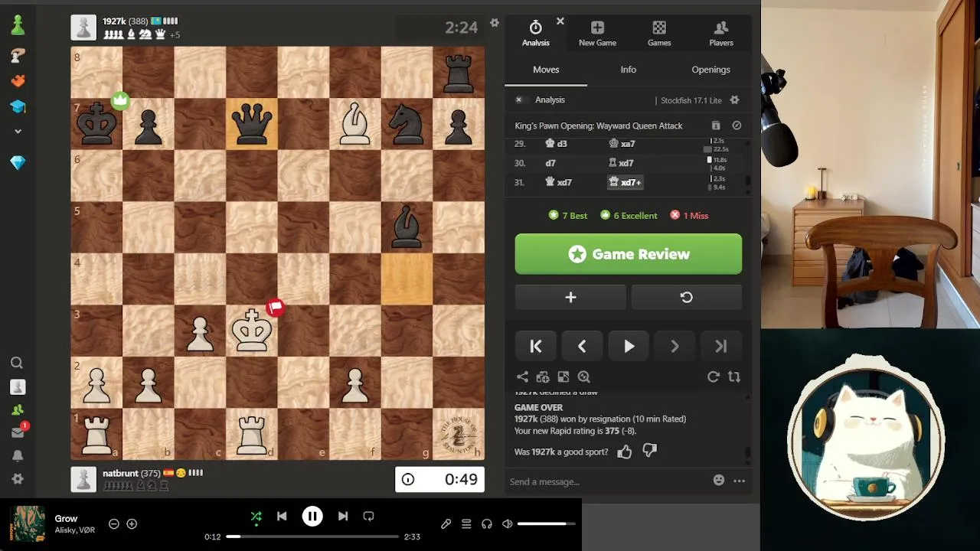Flip the board with the arrows icon
Viewport: 980px width, 551px height.
pyautogui.click(x=733, y=377)
